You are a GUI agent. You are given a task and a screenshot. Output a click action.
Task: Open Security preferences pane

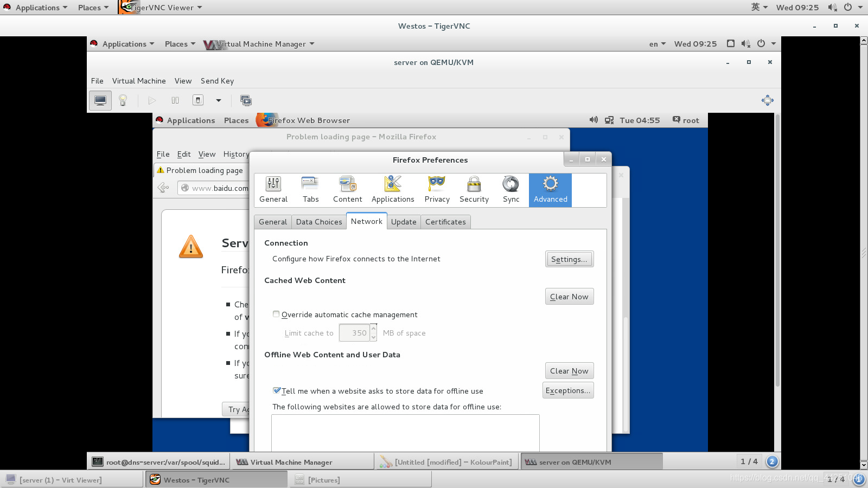474,190
